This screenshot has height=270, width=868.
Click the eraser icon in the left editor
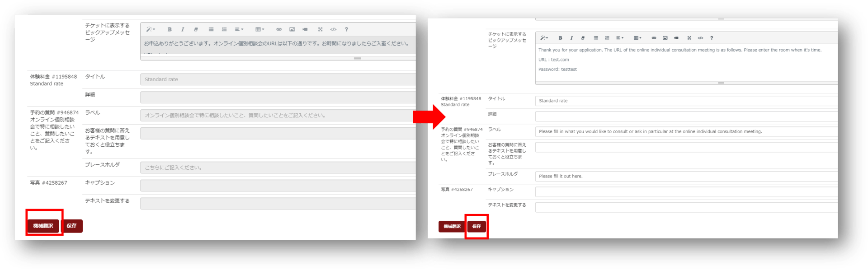point(196,29)
